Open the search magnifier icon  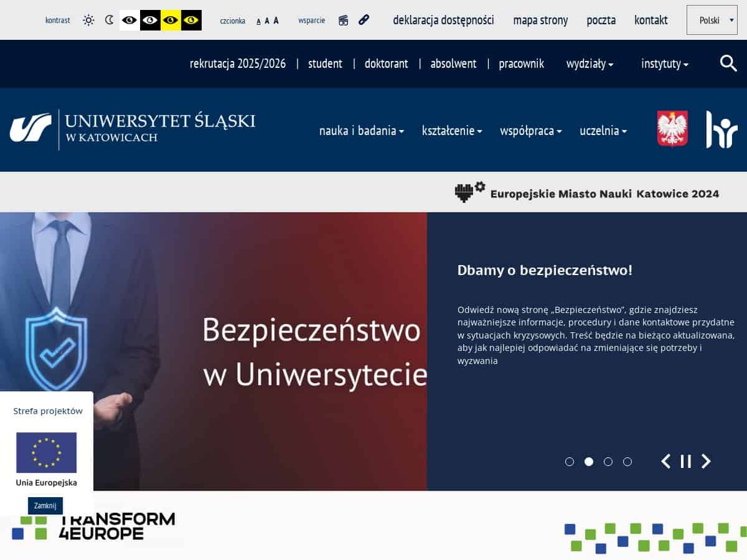tap(728, 63)
